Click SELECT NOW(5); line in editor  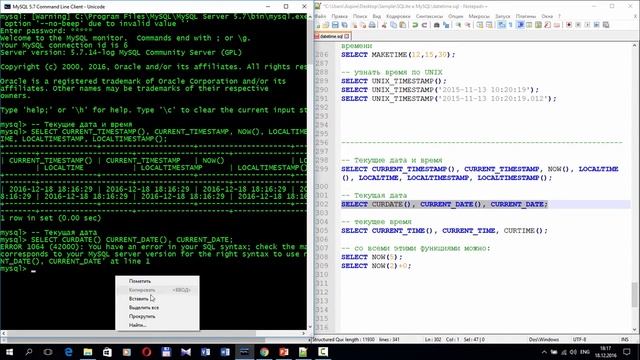[x=372, y=257]
